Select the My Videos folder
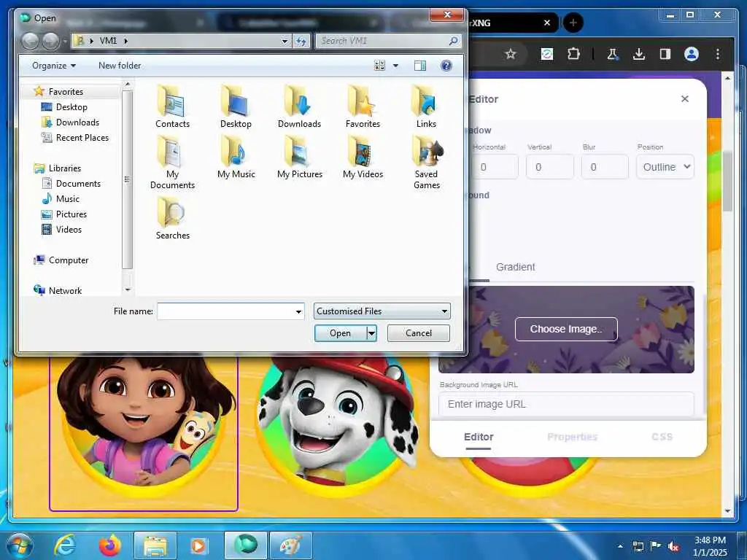This screenshot has height=560, width=747. click(x=363, y=157)
